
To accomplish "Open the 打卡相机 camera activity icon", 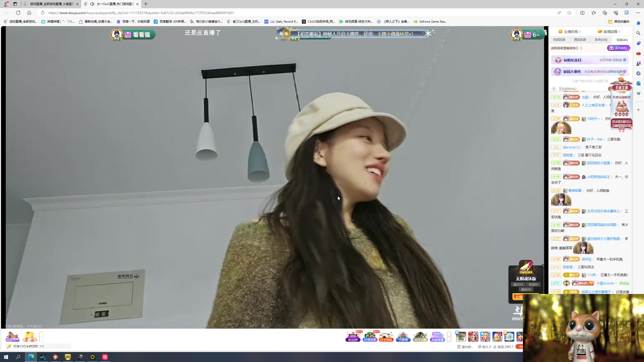I will (386, 336).
